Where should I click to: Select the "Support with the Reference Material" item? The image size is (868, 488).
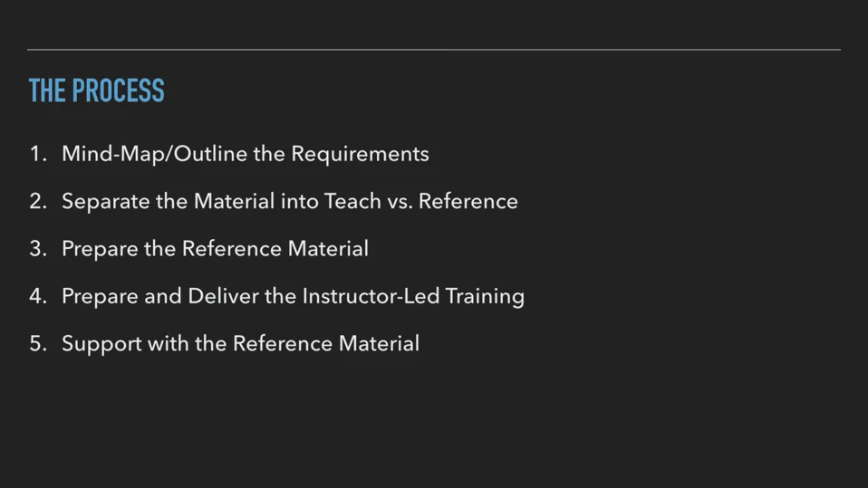click(240, 344)
